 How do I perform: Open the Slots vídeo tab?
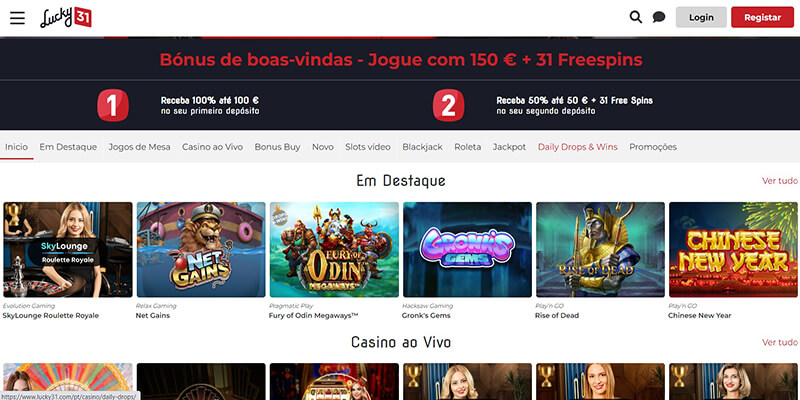coord(368,147)
